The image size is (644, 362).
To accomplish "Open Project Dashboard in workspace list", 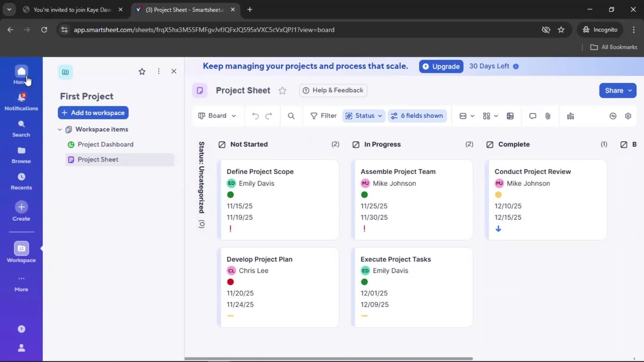I will coord(105,144).
